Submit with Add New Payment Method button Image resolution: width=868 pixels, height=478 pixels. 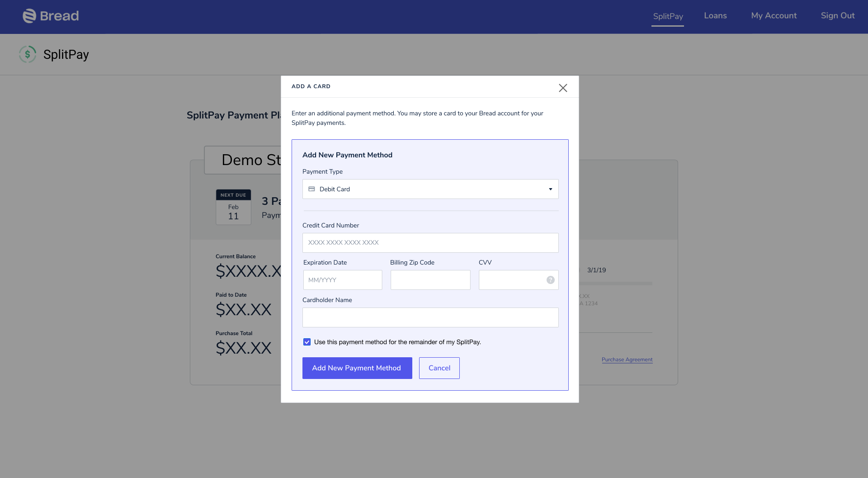(x=357, y=368)
